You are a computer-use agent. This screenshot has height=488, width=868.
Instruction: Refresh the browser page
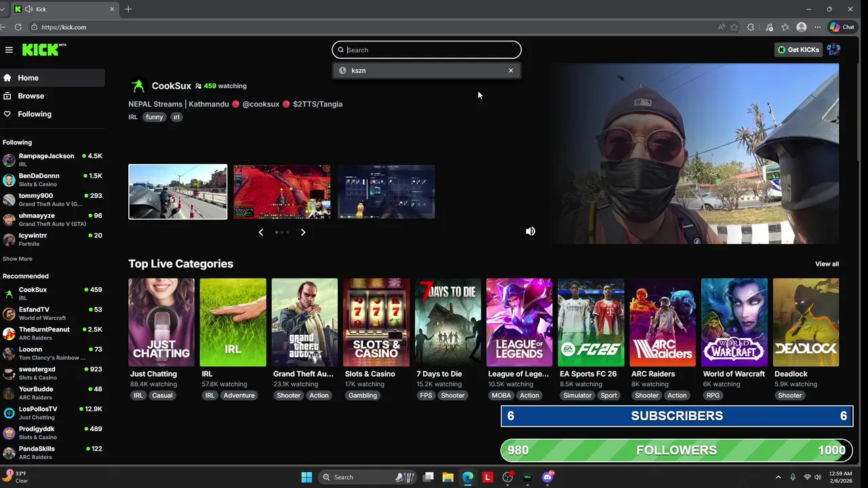pos(18,27)
